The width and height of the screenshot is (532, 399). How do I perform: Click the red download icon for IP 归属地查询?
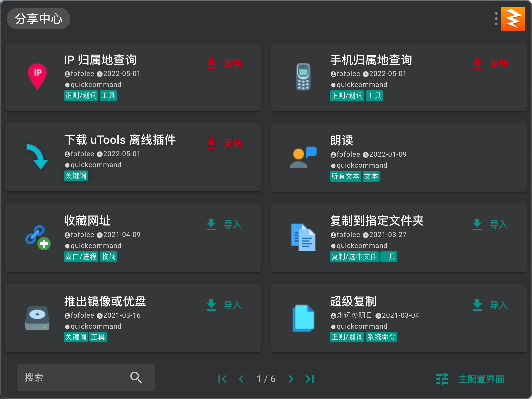(x=211, y=63)
